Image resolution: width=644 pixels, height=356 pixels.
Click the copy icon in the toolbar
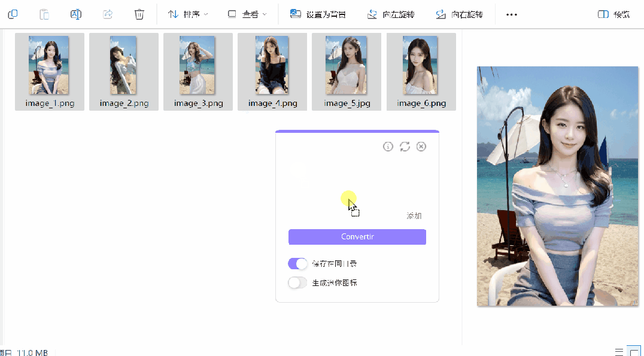click(x=13, y=14)
